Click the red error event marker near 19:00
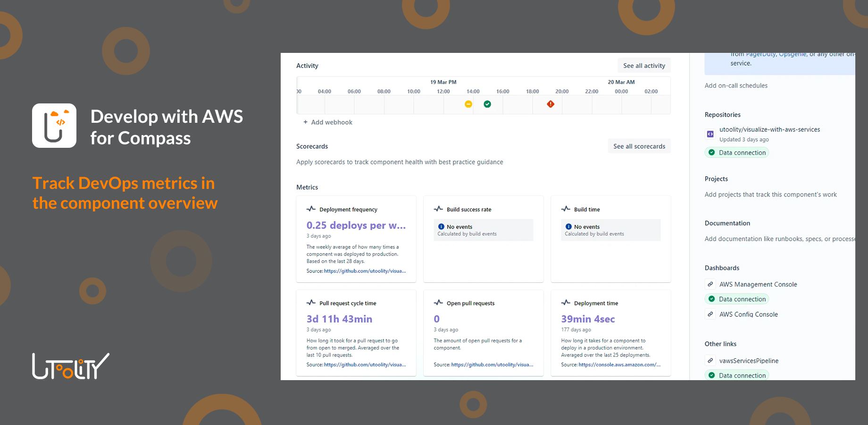Viewport: 868px width, 425px height. pyautogui.click(x=551, y=104)
